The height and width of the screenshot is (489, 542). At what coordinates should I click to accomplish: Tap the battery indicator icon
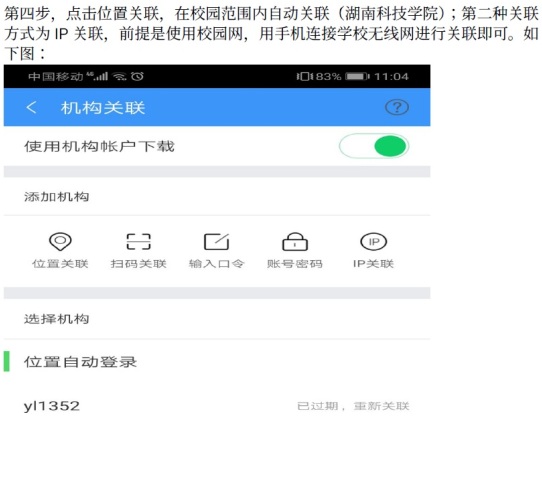tap(357, 76)
